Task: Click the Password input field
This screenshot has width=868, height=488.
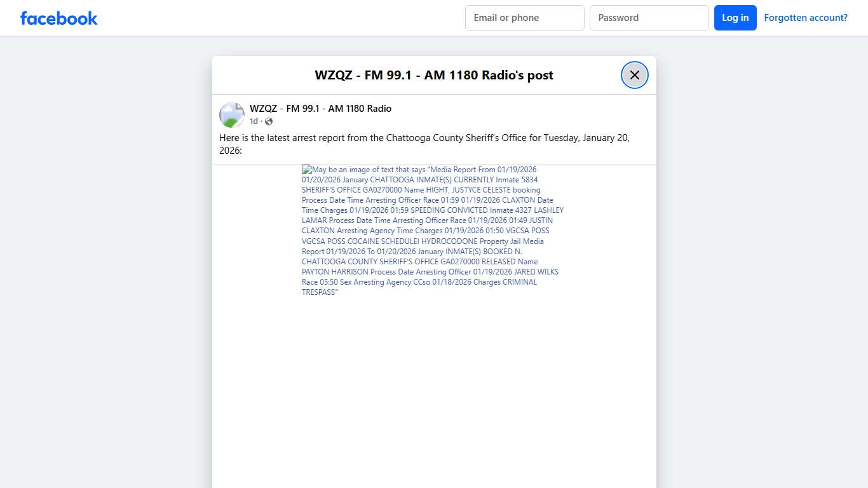Action: [649, 17]
